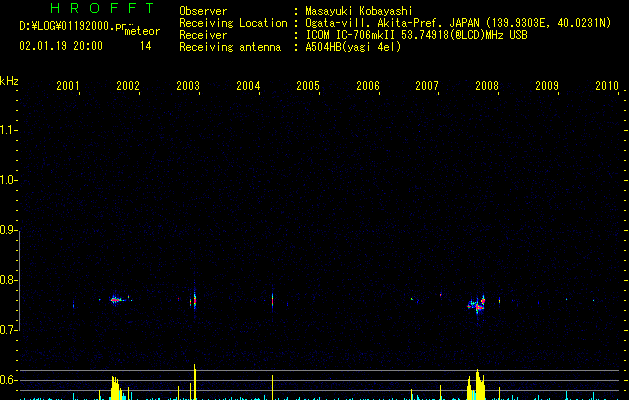Click the tallest yellow amplitude bar near 2003

(195, 382)
